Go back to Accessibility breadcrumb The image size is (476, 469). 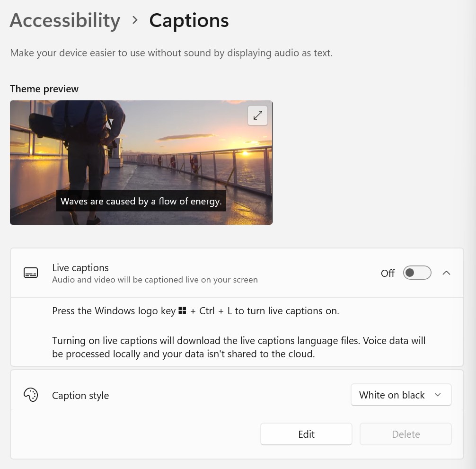pos(65,20)
